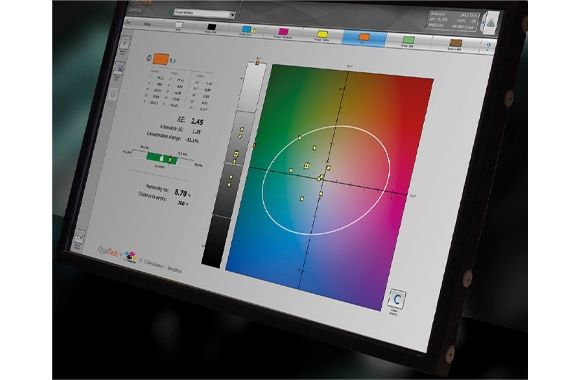Click the large orange color swatch
The height and width of the screenshot is (380, 580).
point(161,58)
